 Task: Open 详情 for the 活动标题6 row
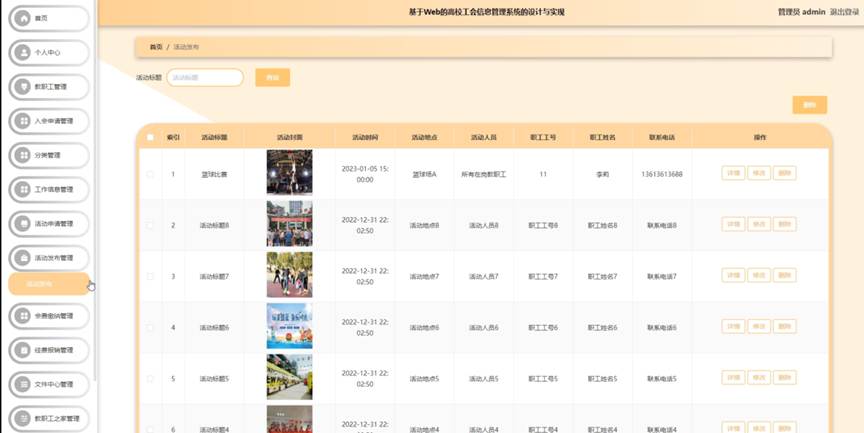733,326
